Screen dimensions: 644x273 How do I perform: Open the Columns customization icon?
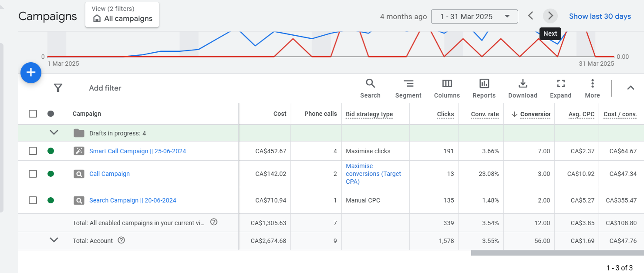[447, 88]
